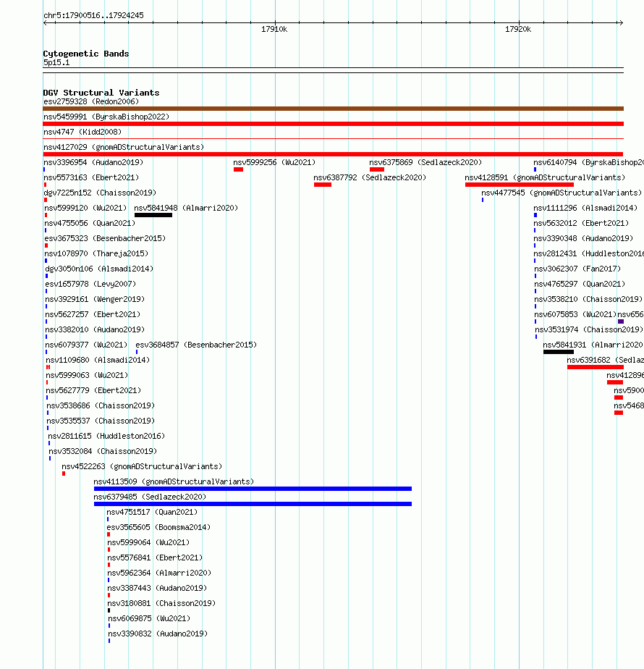Screen dimensions: 644x669
Task: Open the nsv4755056 (Quan2021) label
Action: pos(90,223)
